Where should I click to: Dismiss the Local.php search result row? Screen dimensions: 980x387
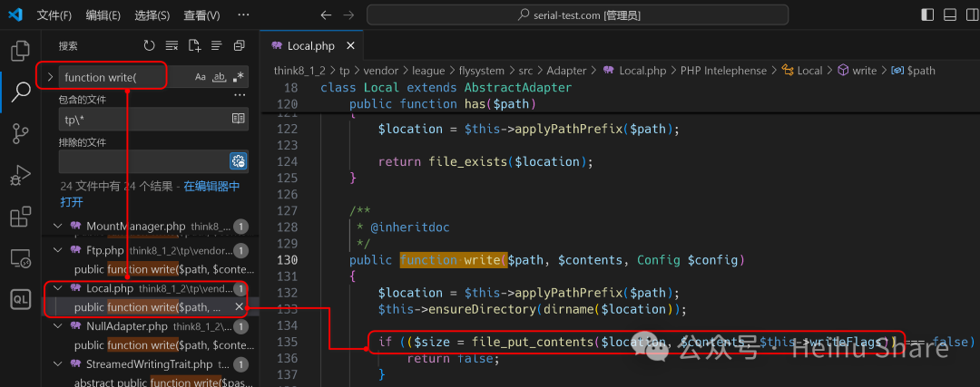pos(239,306)
